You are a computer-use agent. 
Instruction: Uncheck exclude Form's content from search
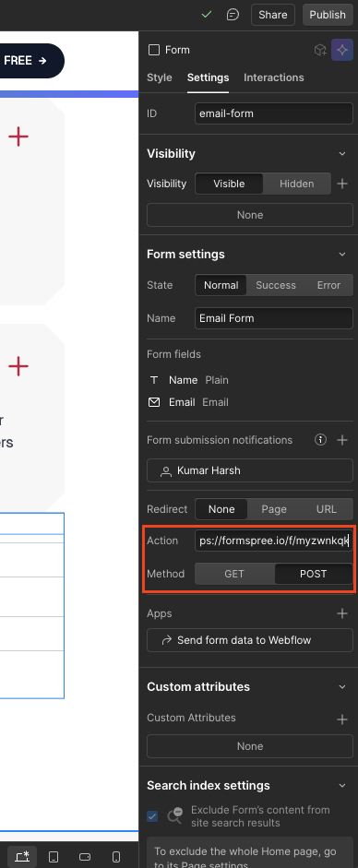(152, 816)
